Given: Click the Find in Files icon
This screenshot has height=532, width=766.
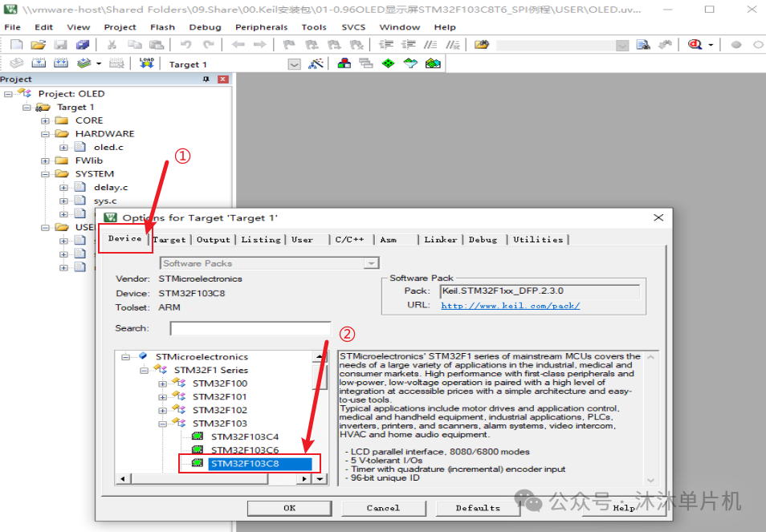Looking at the screenshot, I should click(x=481, y=45).
